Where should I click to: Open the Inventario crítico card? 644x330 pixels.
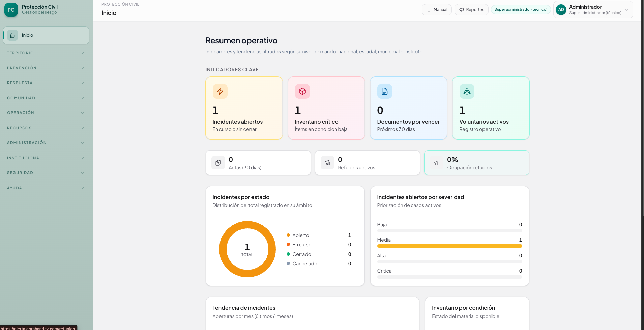pos(326,108)
